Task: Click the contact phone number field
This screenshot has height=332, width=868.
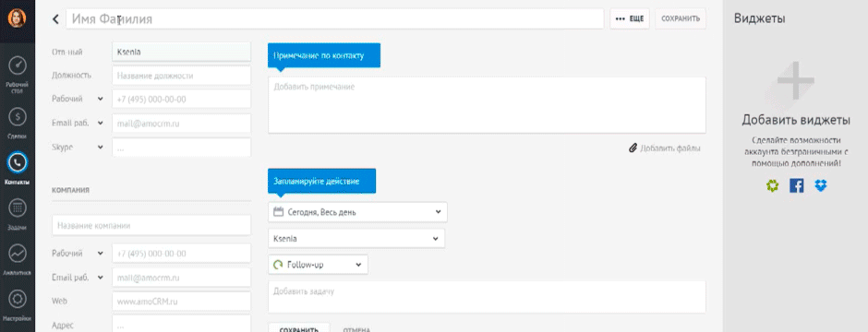Action: [x=181, y=100]
